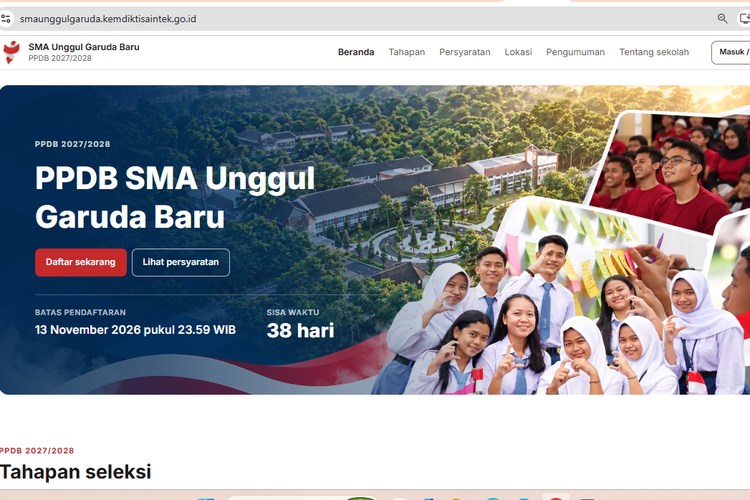Select the Lokasi nav item
The width and height of the screenshot is (750, 500).
[x=518, y=52]
